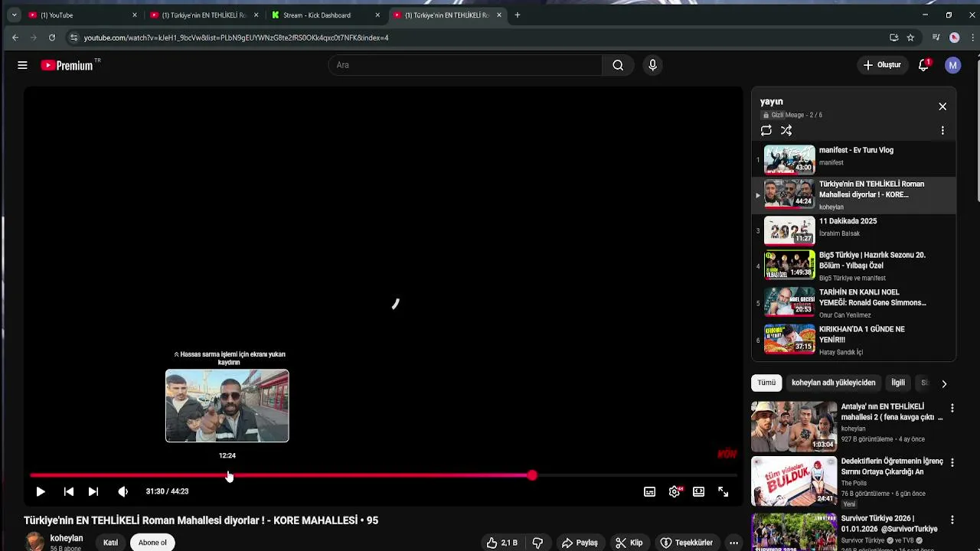
Task: Open browser media control icon
Action: coord(936,37)
